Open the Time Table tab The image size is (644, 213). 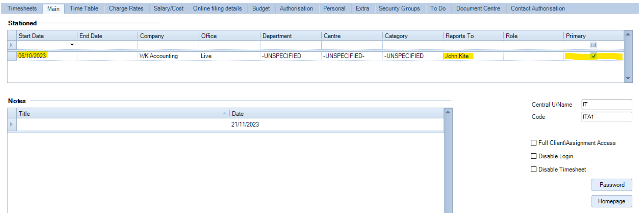pyautogui.click(x=84, y=9)
